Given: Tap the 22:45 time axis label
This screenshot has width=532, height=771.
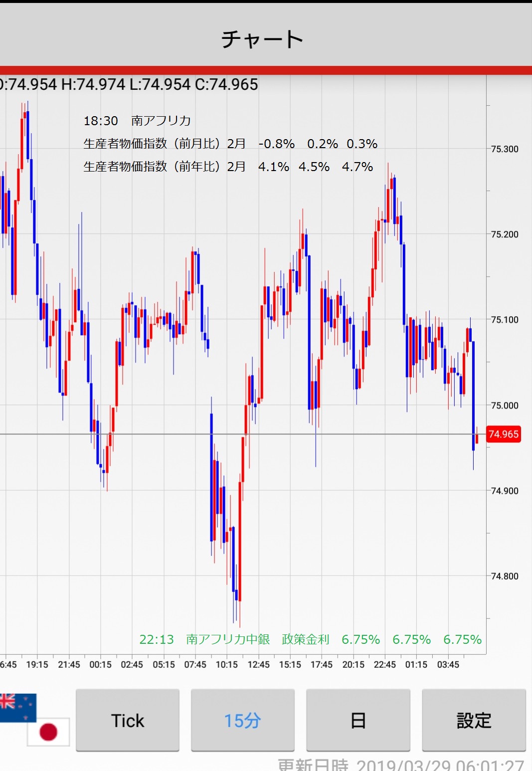Looking at the screenshot, I should click(x=384, y=665).
